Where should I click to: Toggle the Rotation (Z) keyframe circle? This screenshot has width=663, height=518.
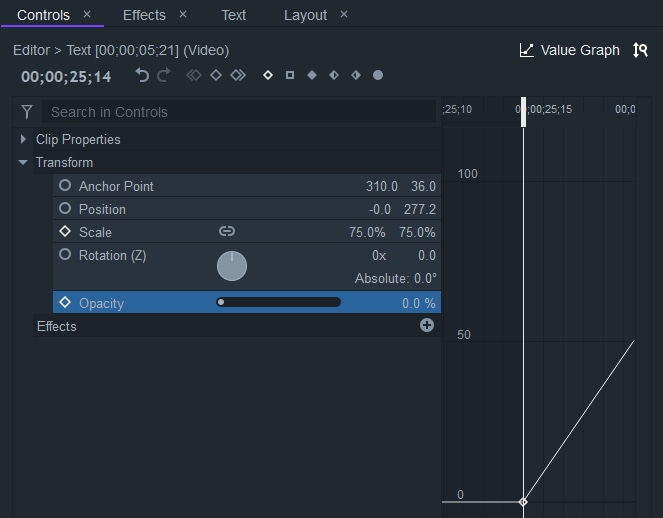point(65,255)
